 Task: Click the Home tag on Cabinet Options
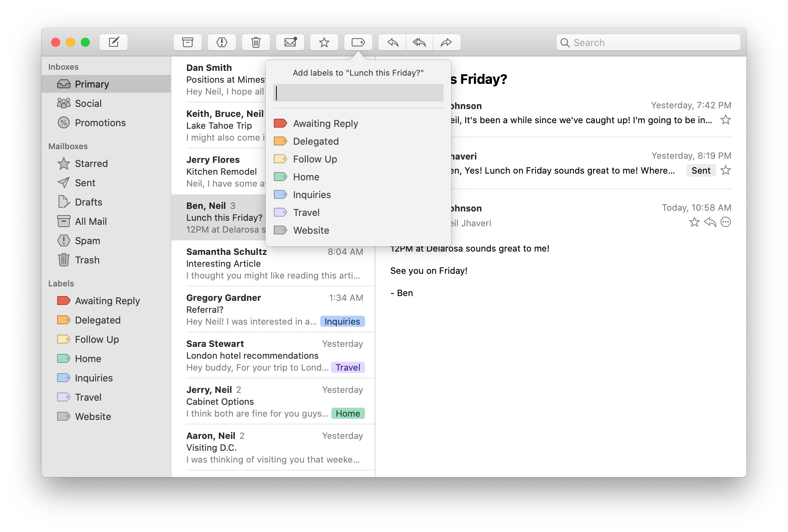pyautogui.click(x=348, y=413)
